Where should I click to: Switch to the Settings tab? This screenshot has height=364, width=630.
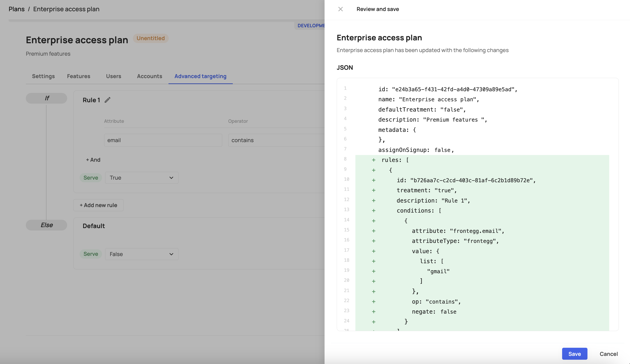coord(43,76)
